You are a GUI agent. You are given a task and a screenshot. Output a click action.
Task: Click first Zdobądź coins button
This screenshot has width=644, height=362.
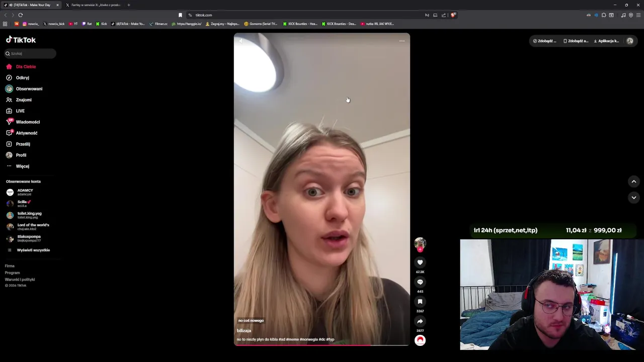(545, 41)
